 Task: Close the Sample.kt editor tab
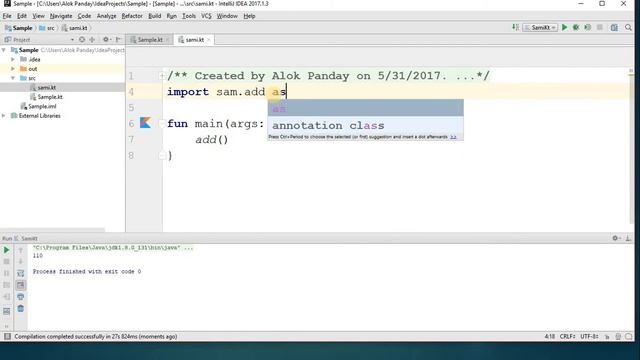pyautogui.click(x=167, y=40)
